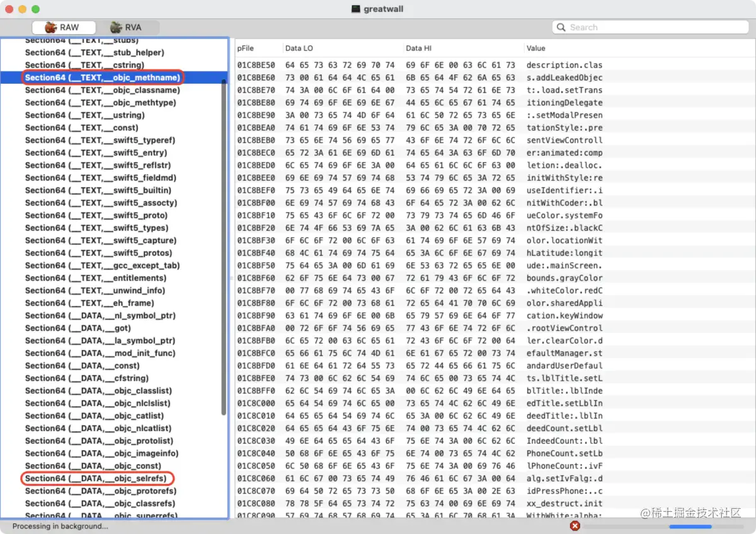Select Section64 (__DATA,__la_symbol_ptr)

(x=100, y=340)
